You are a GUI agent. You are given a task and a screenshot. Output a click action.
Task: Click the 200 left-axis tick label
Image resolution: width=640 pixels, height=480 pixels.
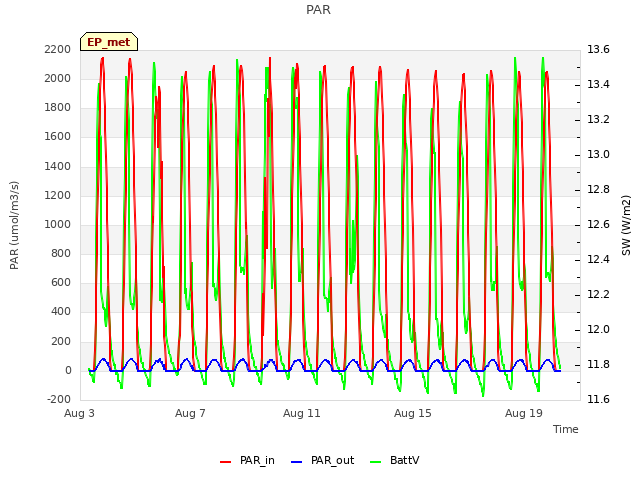pyautogui.click(x=61, y=341)
